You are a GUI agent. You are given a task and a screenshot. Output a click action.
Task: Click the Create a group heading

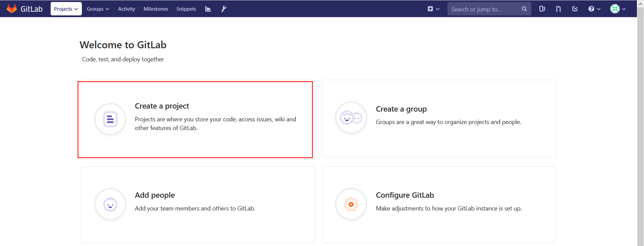pos(401,109)
